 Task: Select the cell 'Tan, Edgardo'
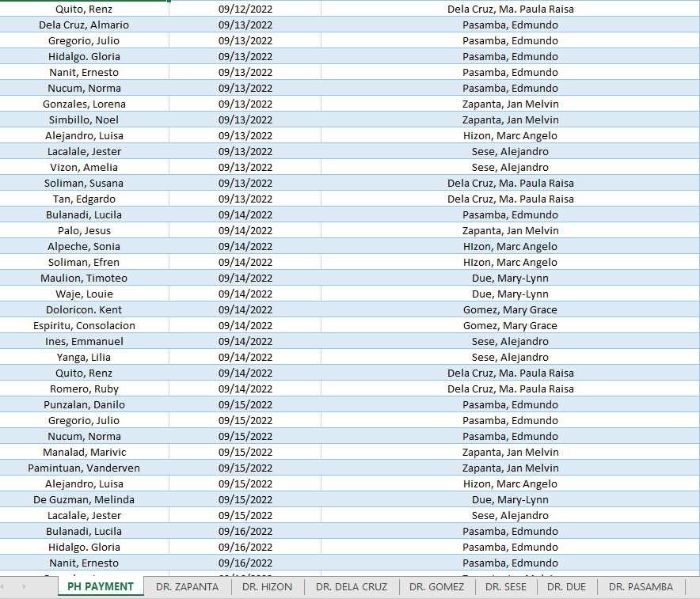[84, 199]
